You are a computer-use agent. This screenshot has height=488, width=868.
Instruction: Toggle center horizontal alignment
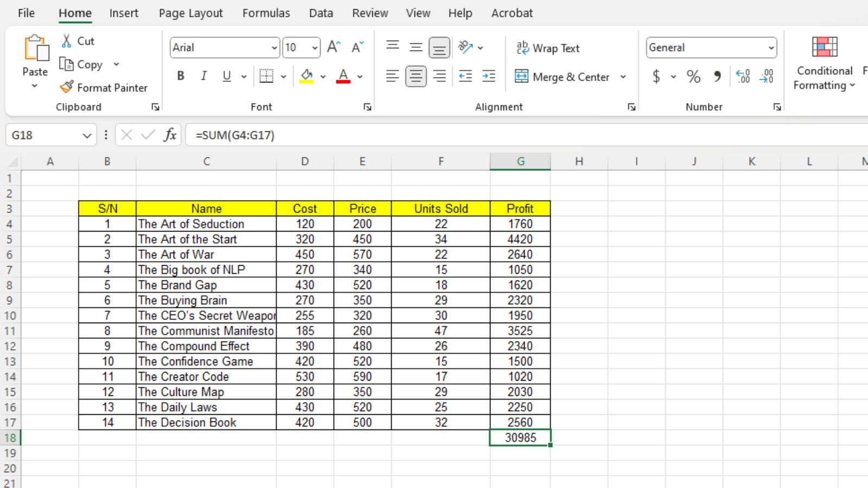416,76
